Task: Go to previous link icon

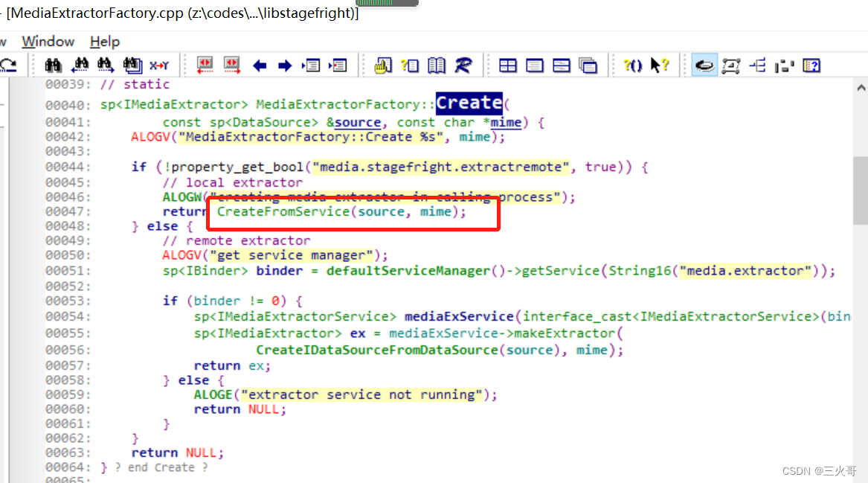Action: pyautogui.click(x=205, y=65)
